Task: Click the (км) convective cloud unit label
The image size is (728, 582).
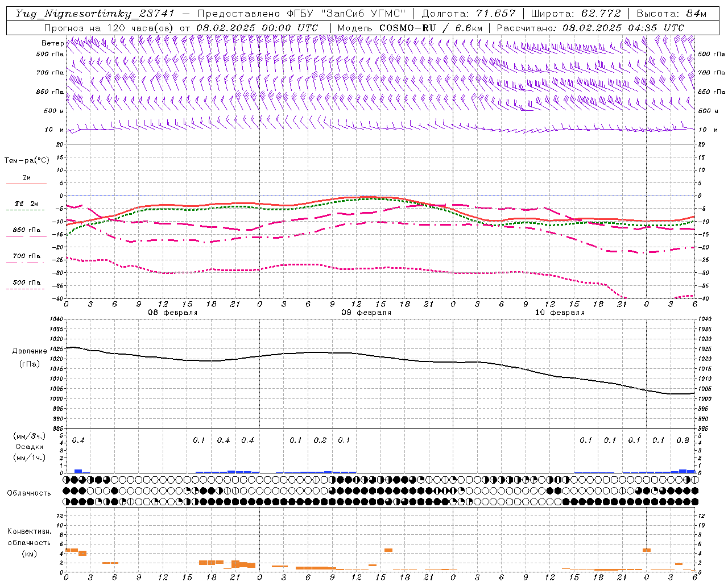Action: pyautogui.click(x=29, y=554)
